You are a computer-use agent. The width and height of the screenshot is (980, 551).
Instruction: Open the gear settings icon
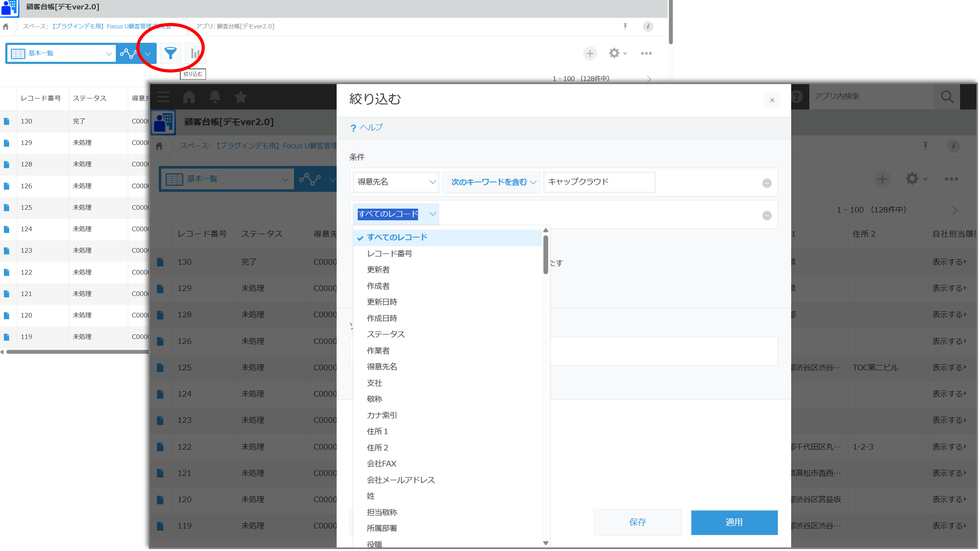(x=615, y=53)
